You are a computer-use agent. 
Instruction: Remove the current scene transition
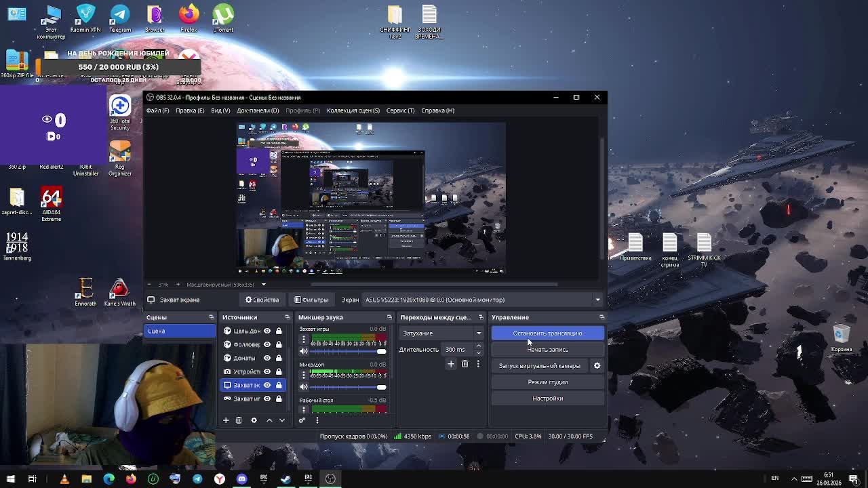465,364
